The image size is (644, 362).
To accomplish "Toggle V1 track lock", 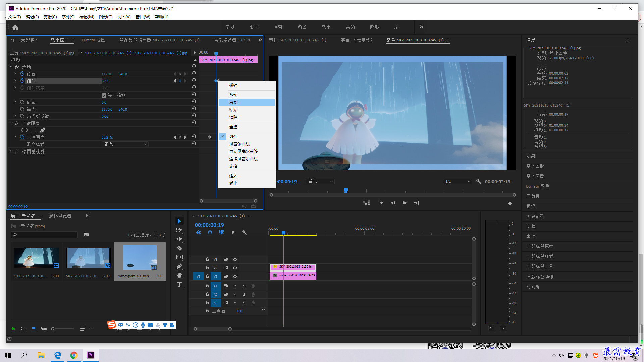I will (207, 276).
